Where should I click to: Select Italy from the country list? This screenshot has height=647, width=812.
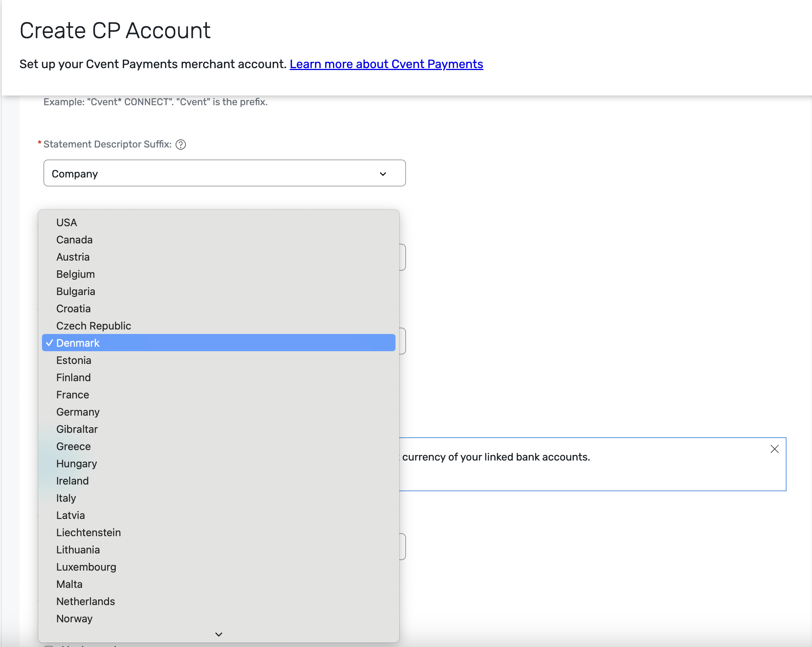click(x=218, y=498)
